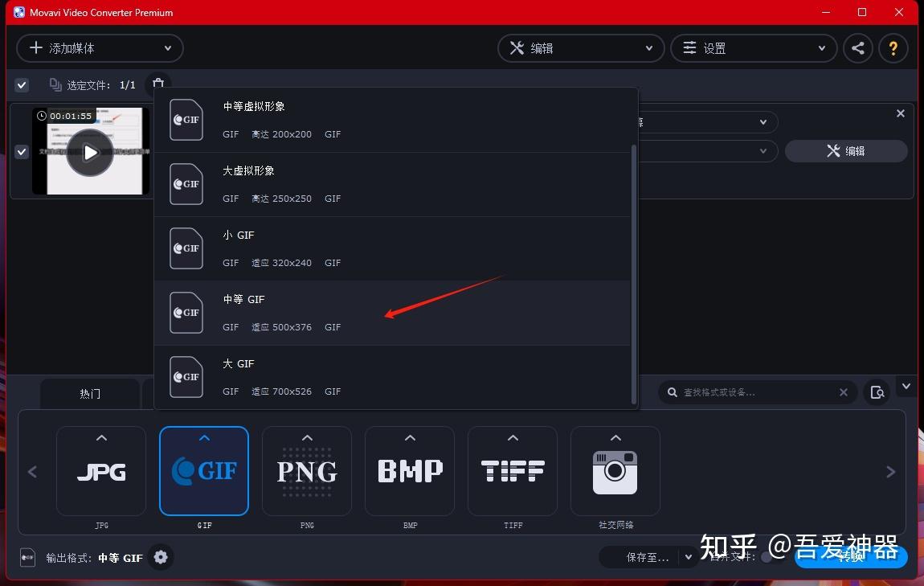Open the lower file-row dropdown
This screenshot has height=586, width=924.
[763, 151]
